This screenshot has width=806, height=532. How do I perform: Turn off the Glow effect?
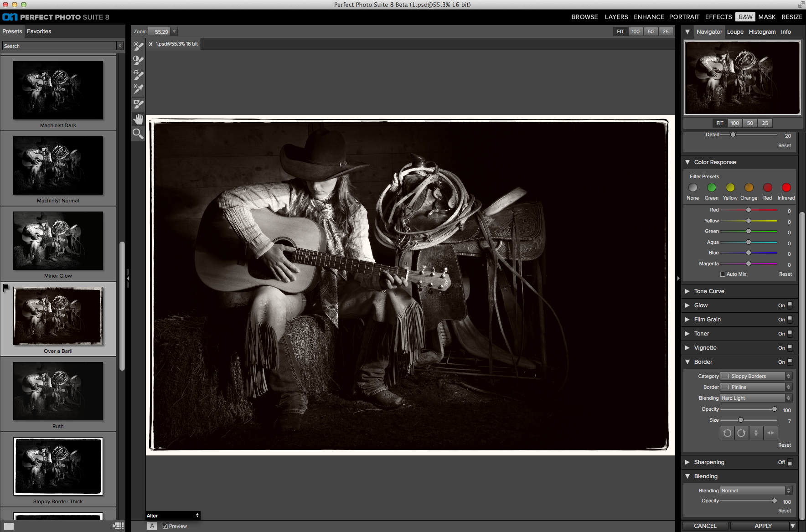click(790, 305)
